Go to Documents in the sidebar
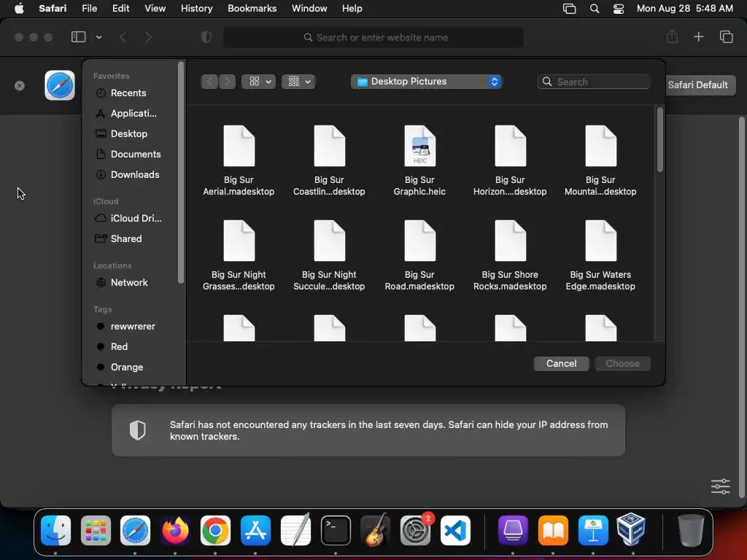747x560 pixels. click(x=128, y=155)
